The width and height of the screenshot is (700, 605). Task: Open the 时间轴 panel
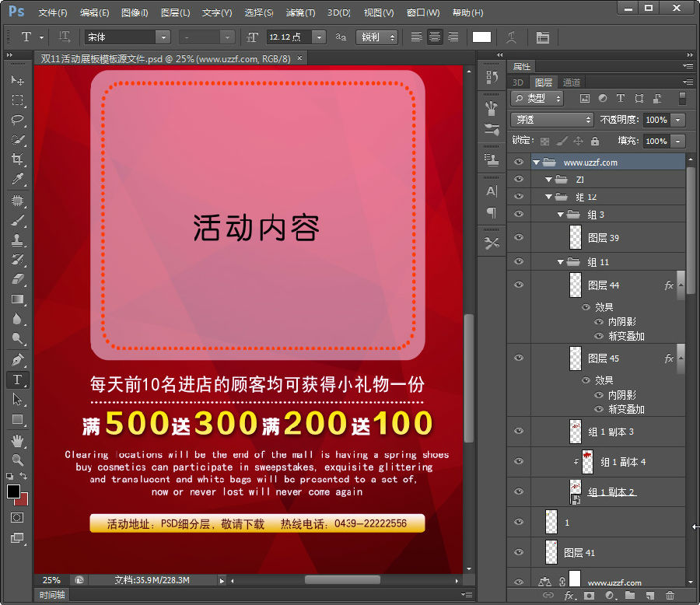pos(51,596)
